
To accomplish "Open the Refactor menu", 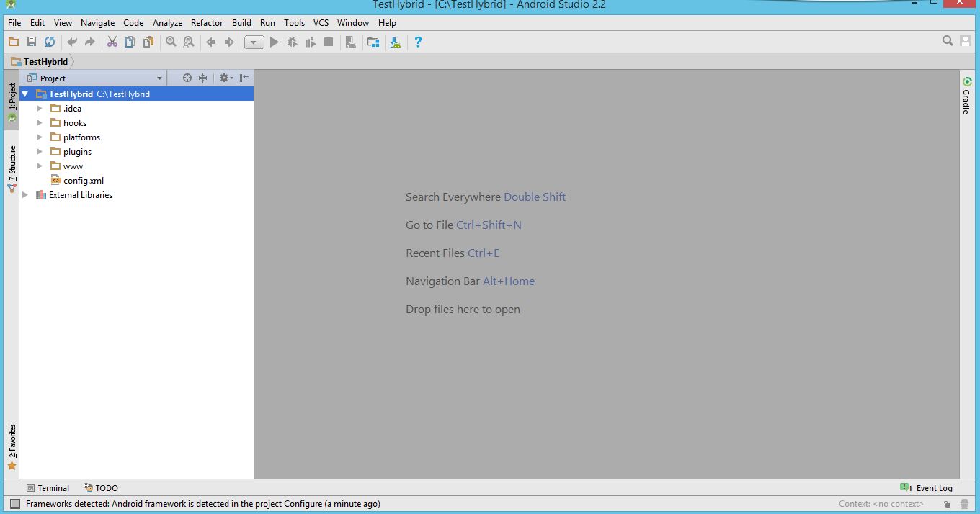I will [207, 22].
